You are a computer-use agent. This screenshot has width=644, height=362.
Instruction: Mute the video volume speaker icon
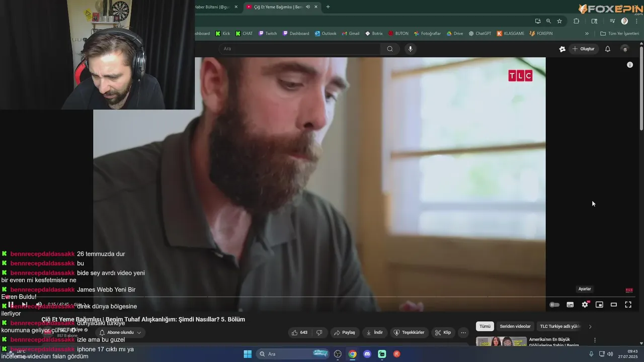[39, 305]
